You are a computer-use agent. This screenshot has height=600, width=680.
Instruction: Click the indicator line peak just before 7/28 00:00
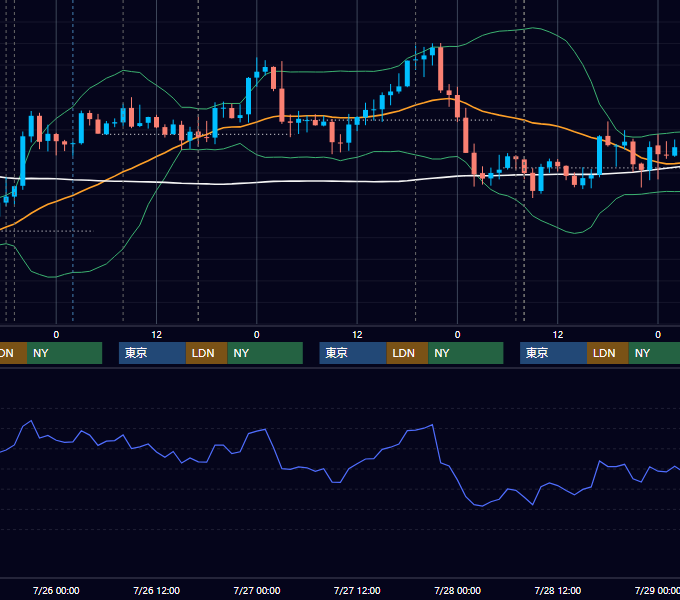[x=432, y=425]
